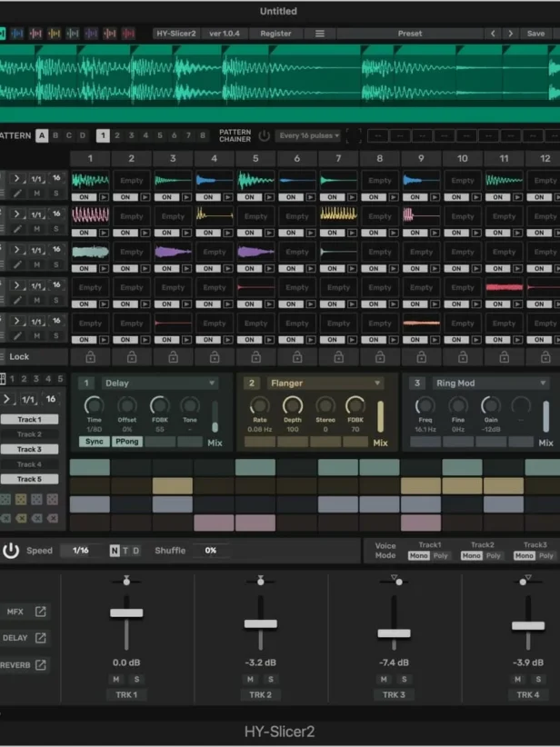Select the cyan waveform slice in column 1
560x747 pixels.
click(x=91, y=181)
